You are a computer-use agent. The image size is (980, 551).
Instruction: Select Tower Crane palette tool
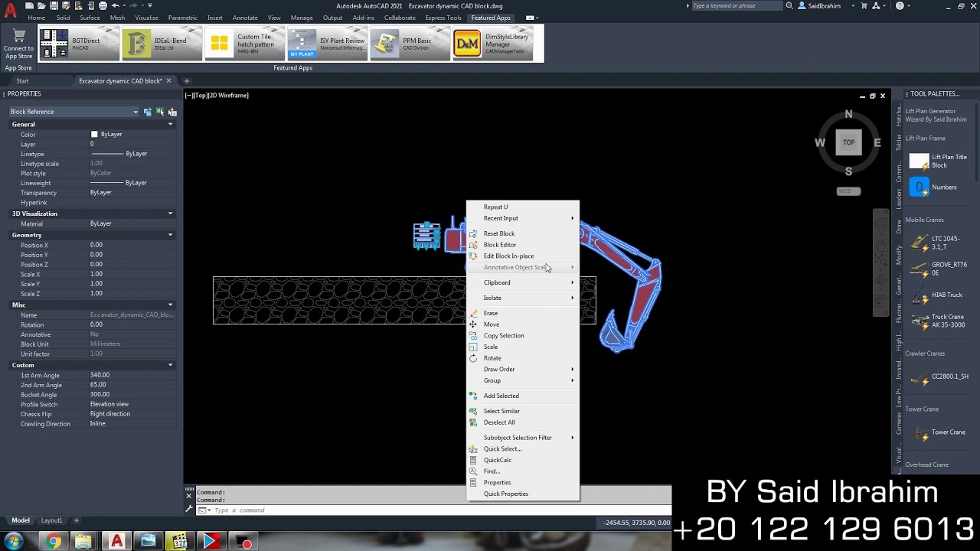[937, 432]
